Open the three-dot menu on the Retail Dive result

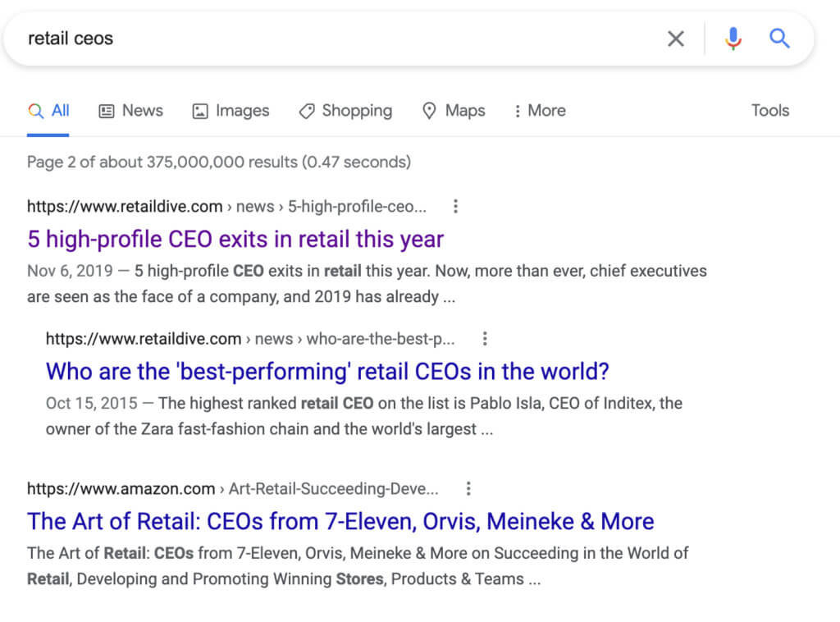[455, 207]
